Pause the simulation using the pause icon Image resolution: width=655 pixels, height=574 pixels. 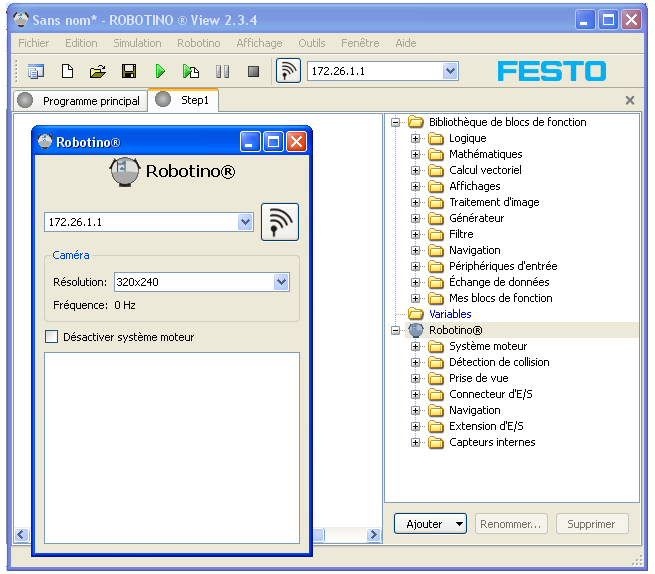click(x=222, y=71)
